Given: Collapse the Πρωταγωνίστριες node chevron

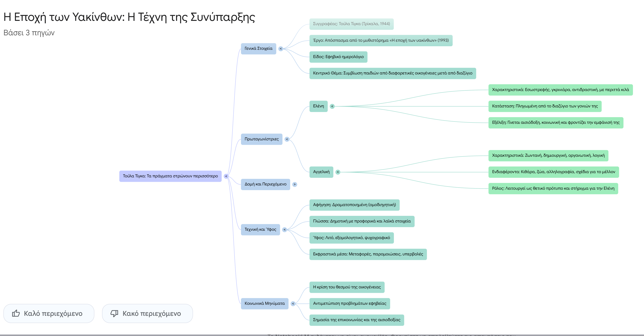Looking at the screenshot, I should [x=287, y=139].
